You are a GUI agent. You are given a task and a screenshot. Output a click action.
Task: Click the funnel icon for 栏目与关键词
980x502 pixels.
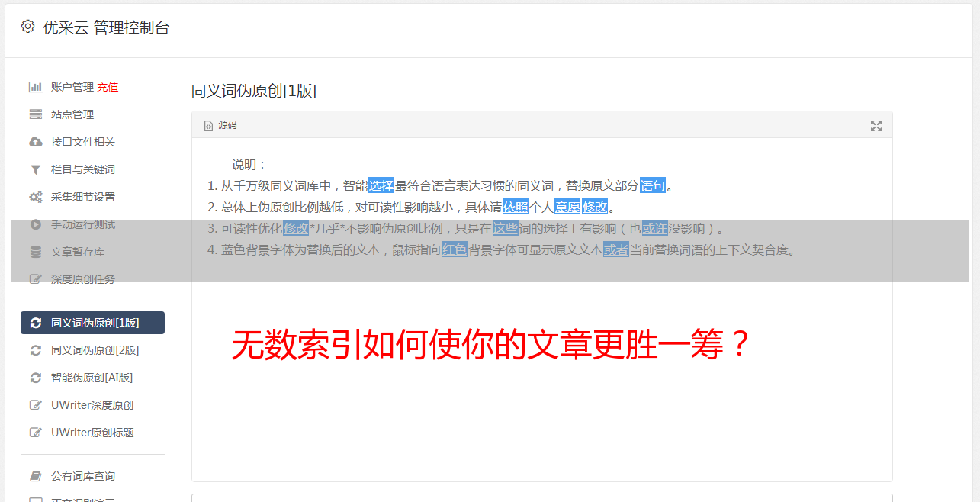click(35, 169)
